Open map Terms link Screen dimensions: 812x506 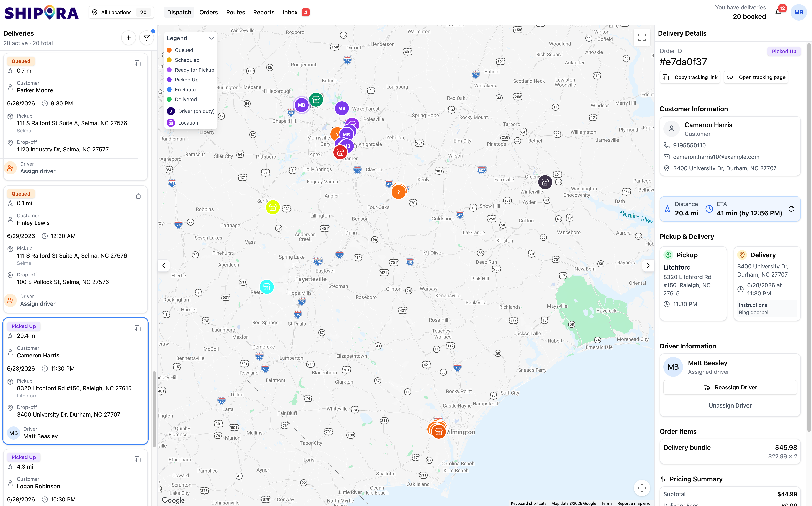pos(606,503)
